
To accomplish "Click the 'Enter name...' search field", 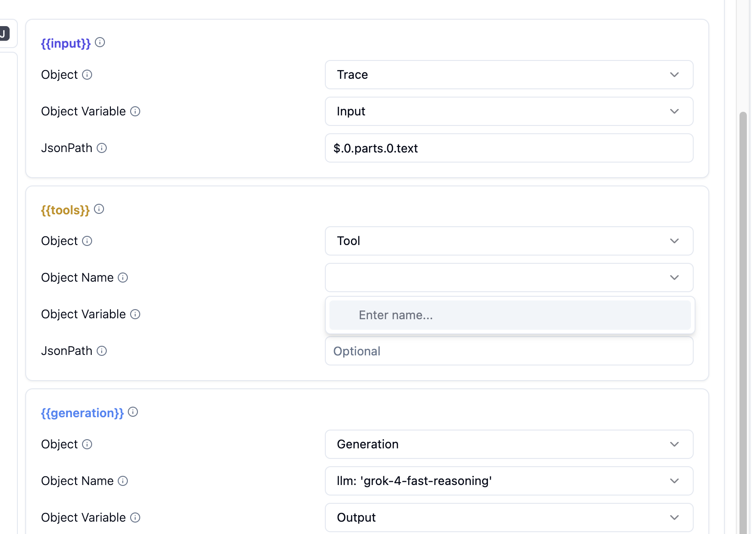I will tap(509, 315).
